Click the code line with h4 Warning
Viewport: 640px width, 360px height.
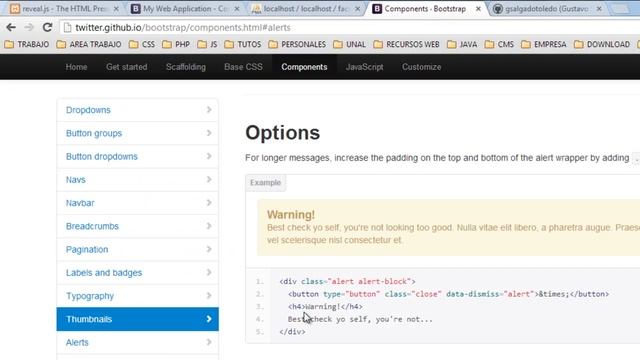(x=325, y=307)
